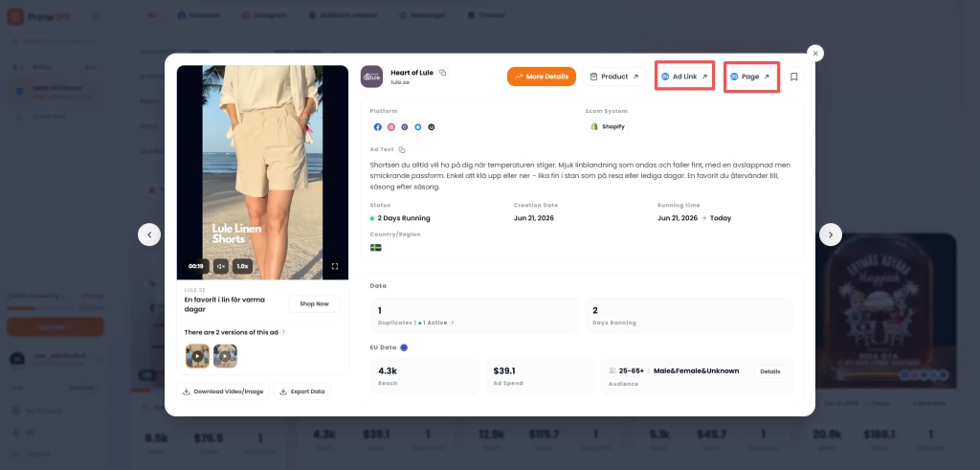This screenshot has height=470, width=980.
Task: Click the 4.3k Reach value
Action: pos(388,370)
